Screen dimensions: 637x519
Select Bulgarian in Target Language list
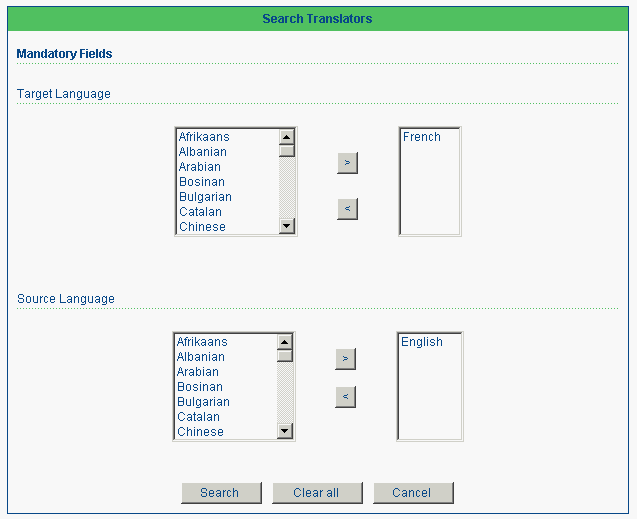pyautogui.click(x=205, y=197)
